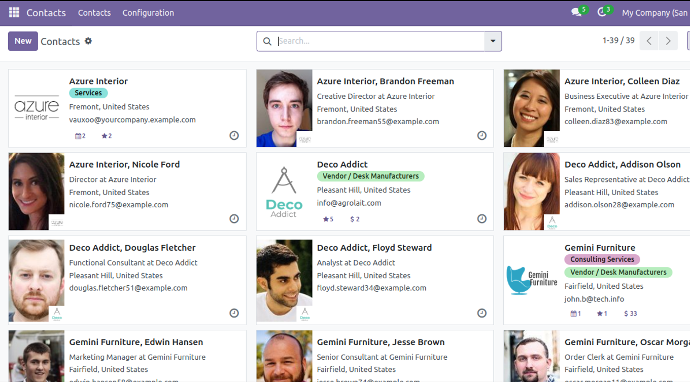
Task: Open activity clock on Nicole Ford card
Action: 234,219
